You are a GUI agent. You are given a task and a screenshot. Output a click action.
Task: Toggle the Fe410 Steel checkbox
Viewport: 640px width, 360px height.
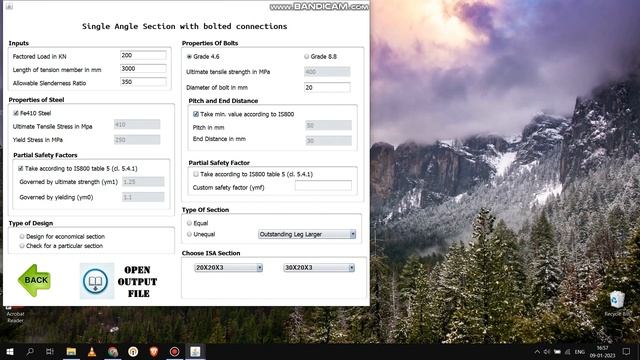(x=16, y=113)
